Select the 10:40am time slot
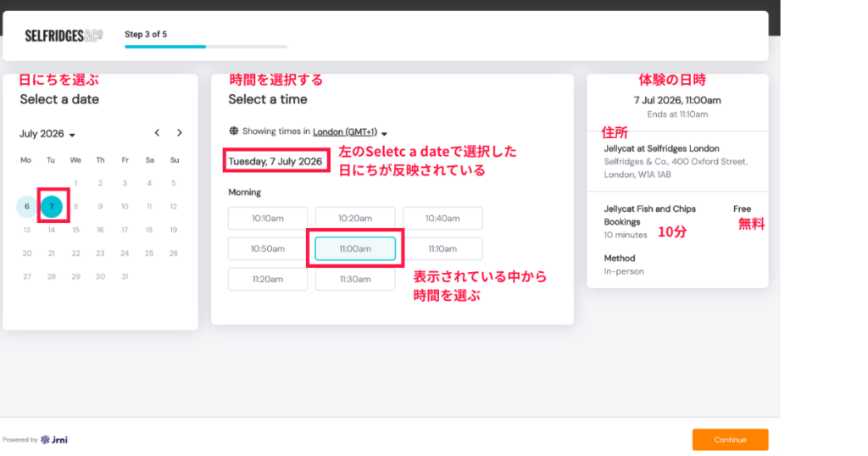Image resolution: width=868 pixels, height=456 pixels. 442,218
